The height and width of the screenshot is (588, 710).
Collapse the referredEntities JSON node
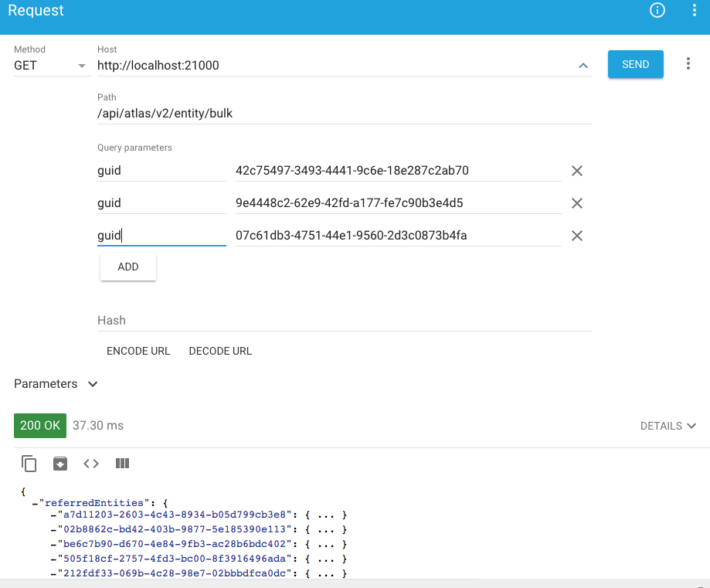pos(36,503)
